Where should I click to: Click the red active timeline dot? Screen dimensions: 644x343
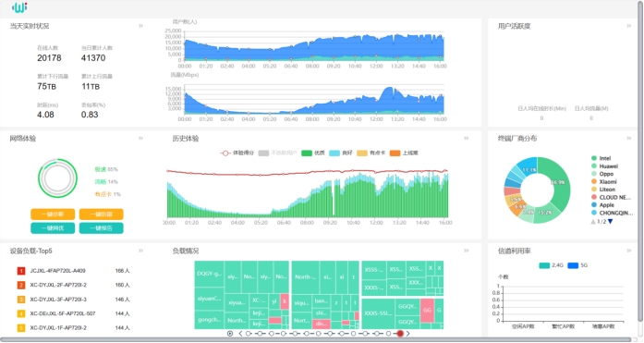click(400, 334)
